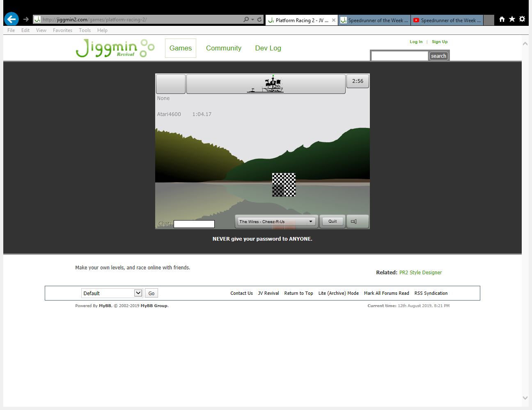Click the Jiggmin Revival logo
The height and width of the screenshot is (410, 532).
(x=115, y=48)
